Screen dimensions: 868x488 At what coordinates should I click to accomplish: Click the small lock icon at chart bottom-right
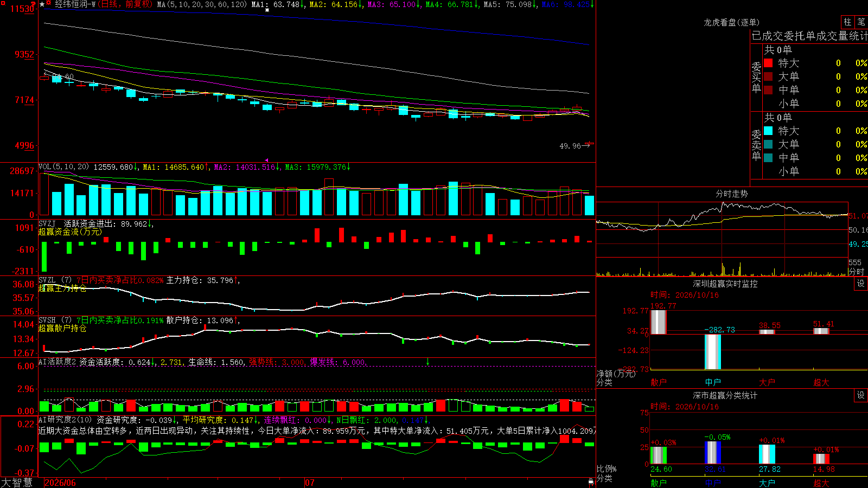tap(591, 481)
